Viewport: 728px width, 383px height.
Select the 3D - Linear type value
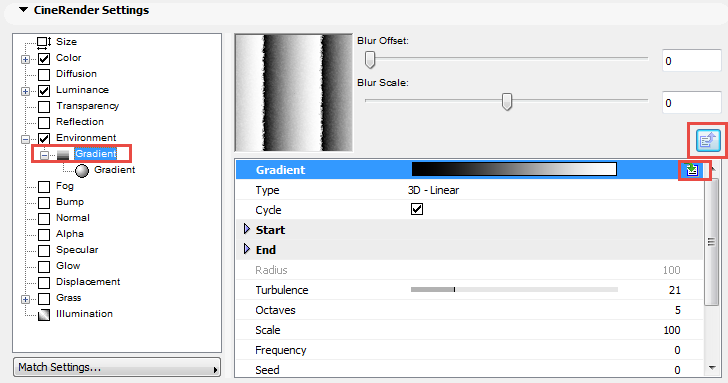click(433, 190)
